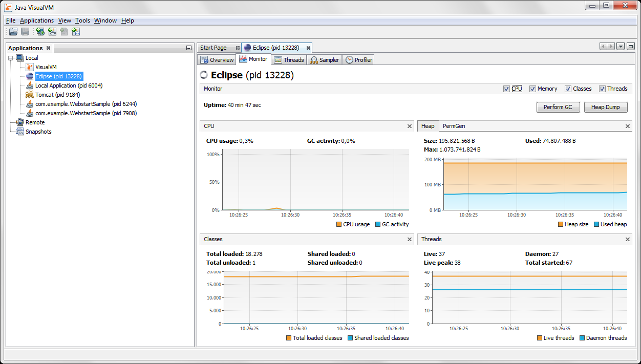Click the Add Remote Host toolbar icon
Screen dimensions: 641x364
pyautogui.click(x=40, y=32)
